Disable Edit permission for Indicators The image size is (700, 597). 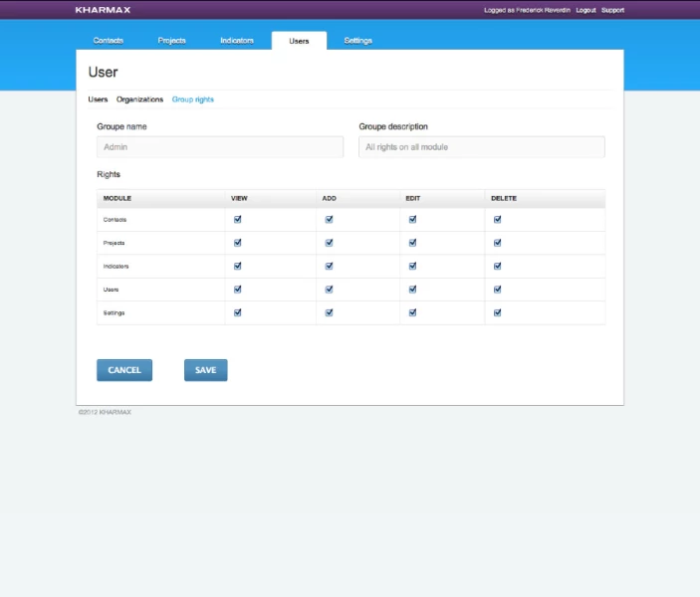(x=412, y=266)
